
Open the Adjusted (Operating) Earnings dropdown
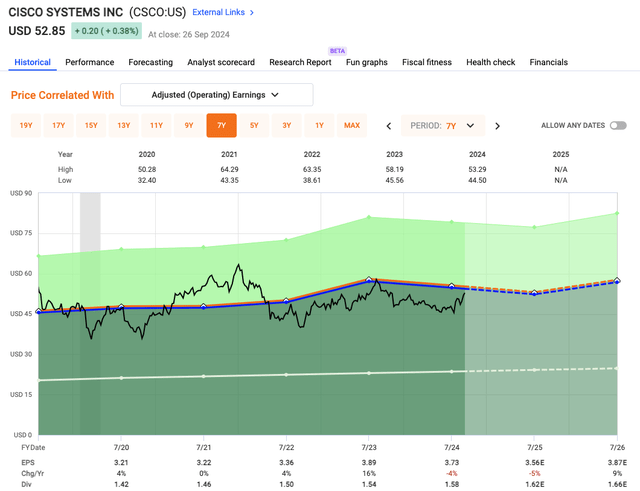[x=216, y=95]
